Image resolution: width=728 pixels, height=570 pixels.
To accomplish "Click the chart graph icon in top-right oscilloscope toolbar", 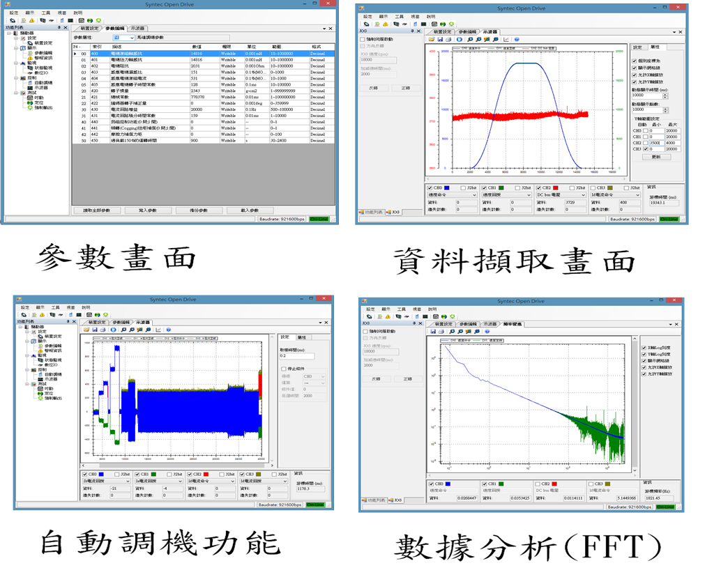I will (506, 40).
